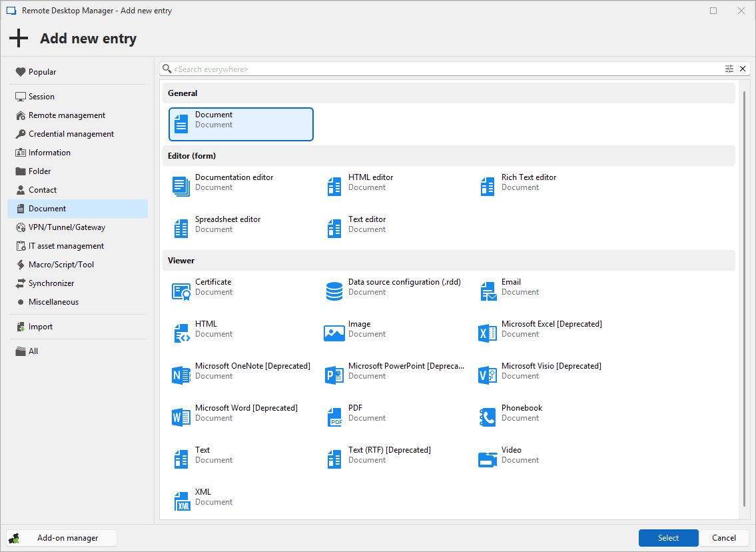Open the Session category

pyautogui.click(x=41, y=97)
